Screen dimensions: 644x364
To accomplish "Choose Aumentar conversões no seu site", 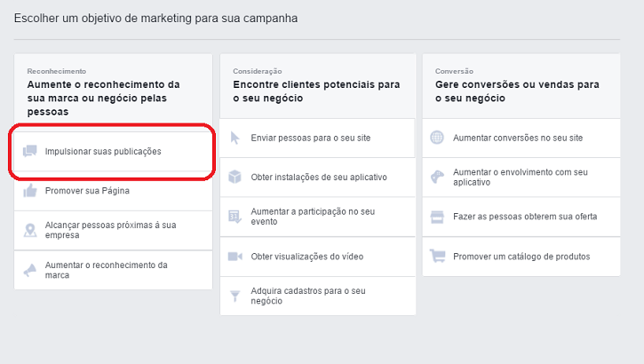I will [x=521, y=138].
